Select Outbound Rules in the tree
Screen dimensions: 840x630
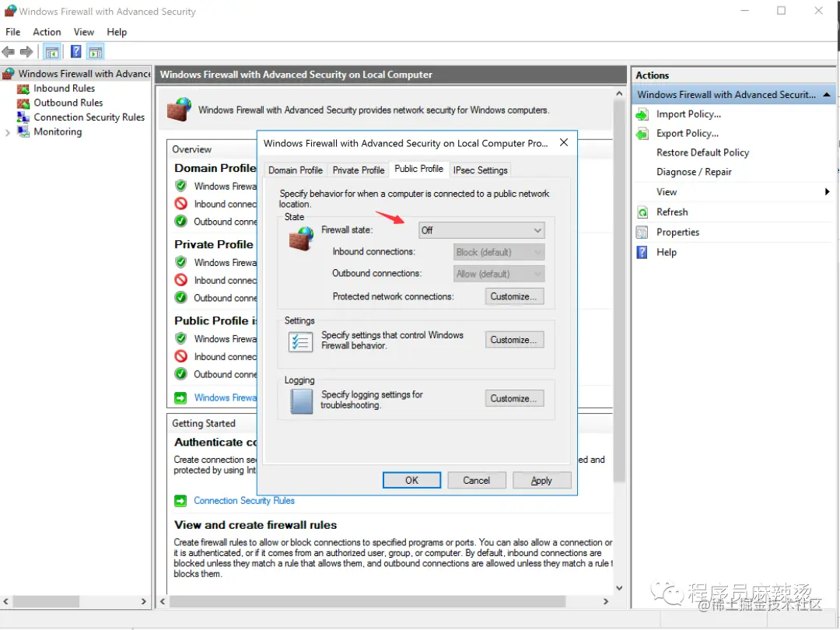[68, 103]
